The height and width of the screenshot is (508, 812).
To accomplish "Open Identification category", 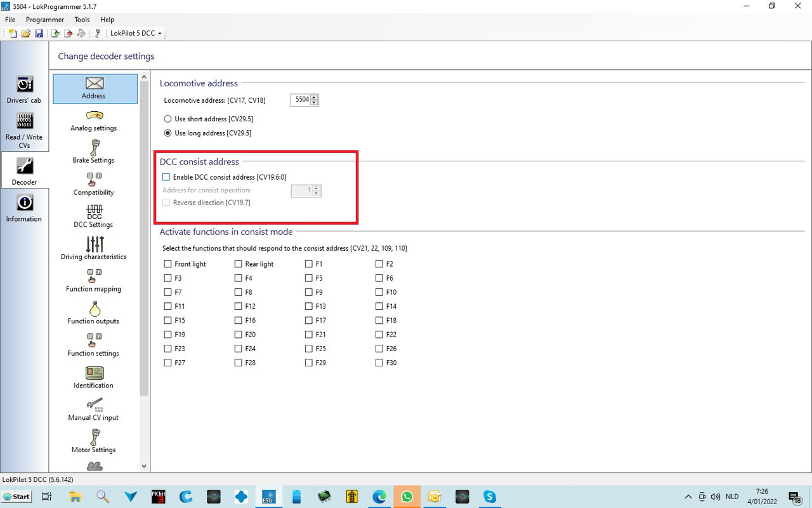I will pyautogui.click(x=94, y=378).
